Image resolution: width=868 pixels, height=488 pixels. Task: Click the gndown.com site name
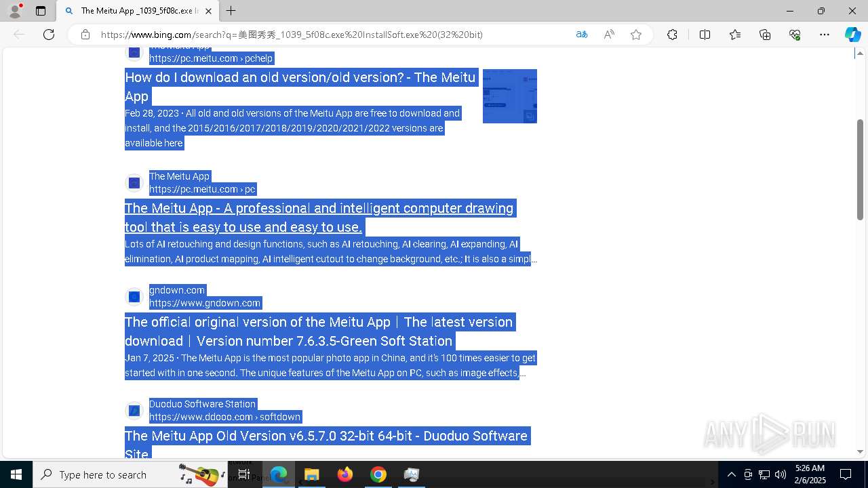[x=177, y=290]
